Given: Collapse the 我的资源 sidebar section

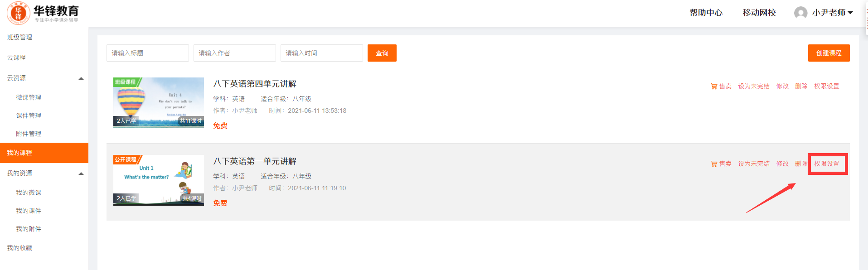Looking at the screenshot, I should tap(81, 174).
